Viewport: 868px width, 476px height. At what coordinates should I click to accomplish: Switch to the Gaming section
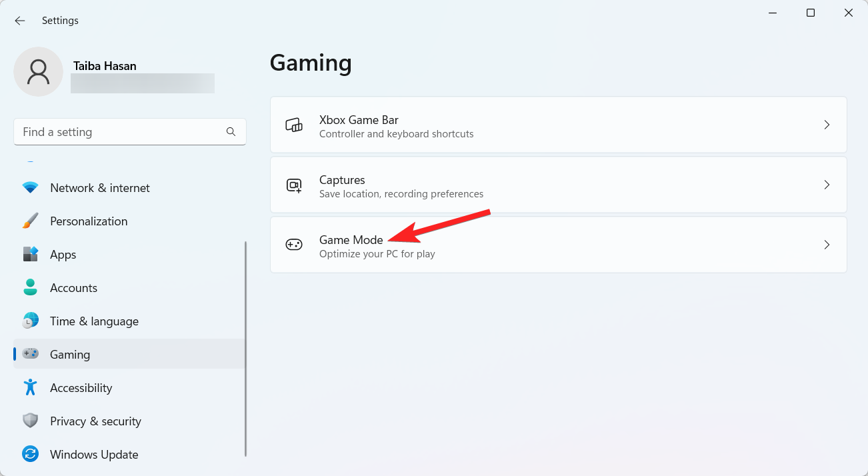(x=69, y=354)
